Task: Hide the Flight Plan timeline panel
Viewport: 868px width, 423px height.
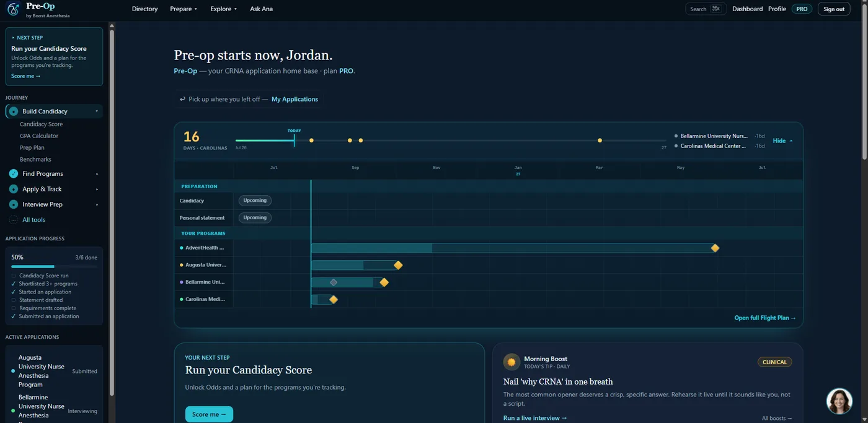Action: [782, 141]
